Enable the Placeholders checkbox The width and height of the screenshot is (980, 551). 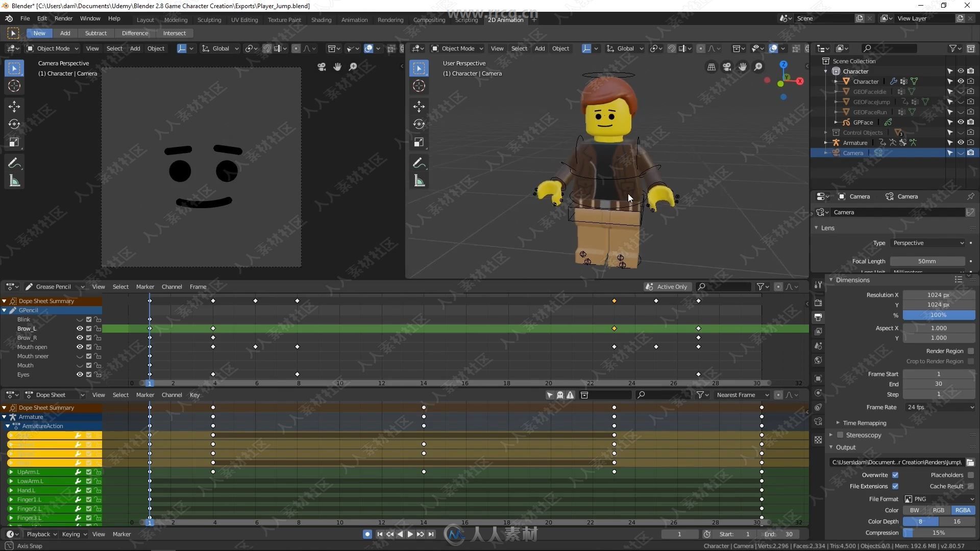click(x=971, y=475)
